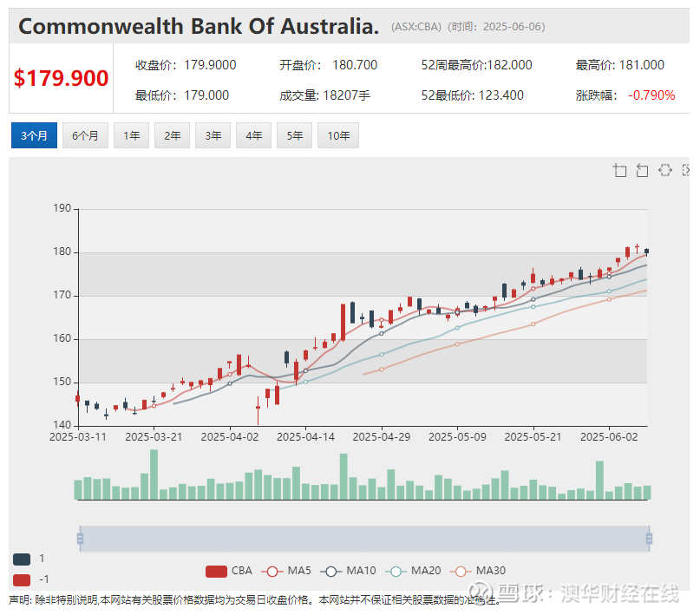Switch to the 6个月 range tab

point(85,135)
